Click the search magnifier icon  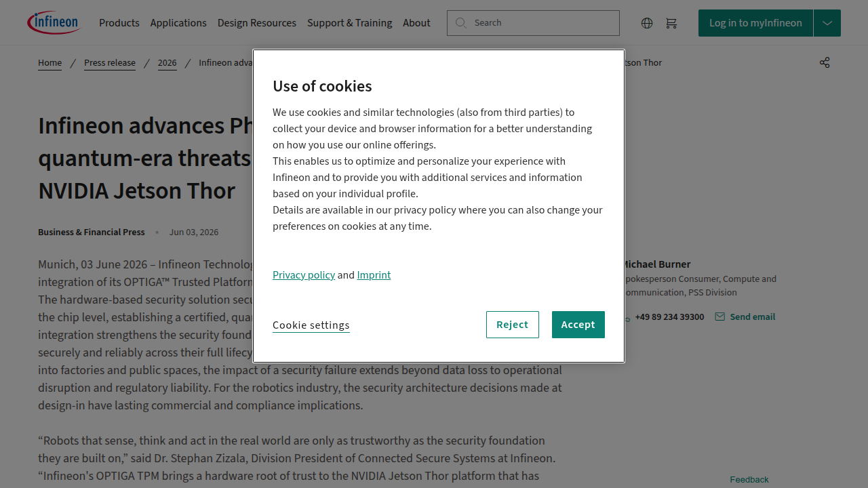[x=461, y=23]
